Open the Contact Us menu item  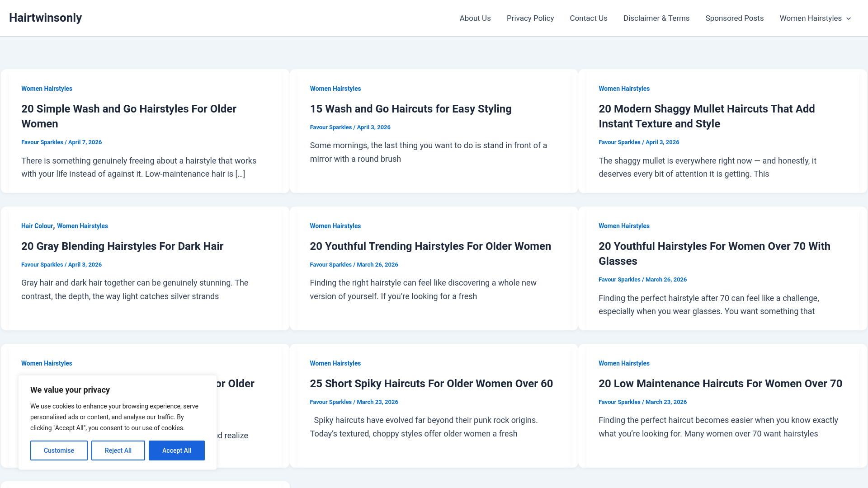(588, 18)
